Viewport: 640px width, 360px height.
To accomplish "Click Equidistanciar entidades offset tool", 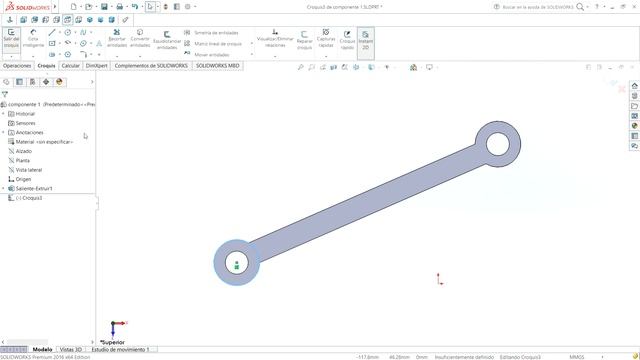I will click(167, 40).
